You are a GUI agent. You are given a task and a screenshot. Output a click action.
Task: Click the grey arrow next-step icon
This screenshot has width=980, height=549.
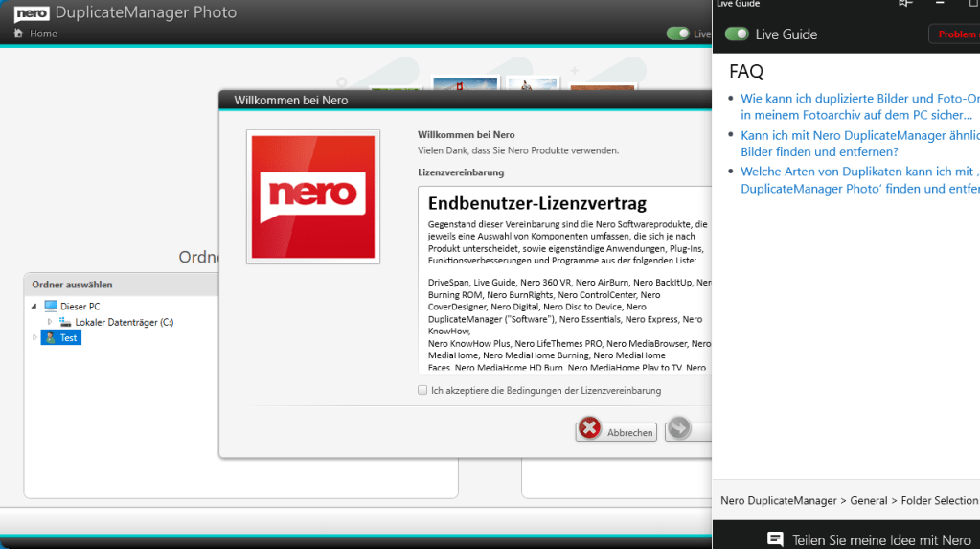(x=678, y=430)
